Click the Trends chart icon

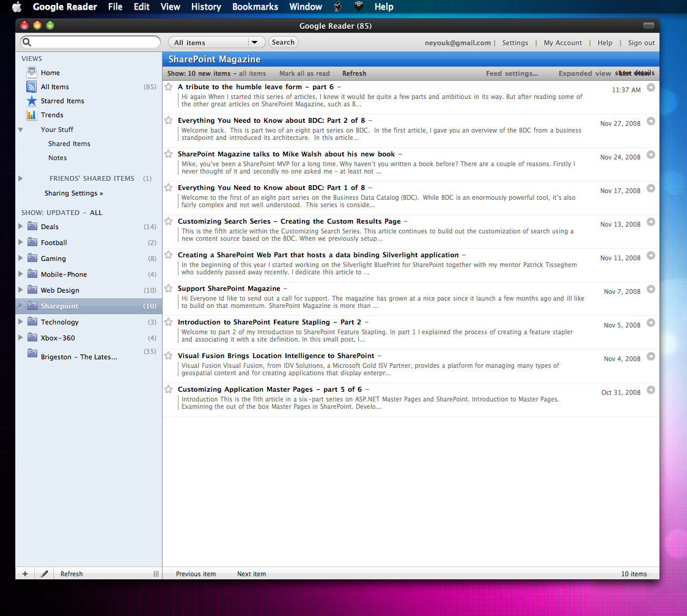[32, 115]
